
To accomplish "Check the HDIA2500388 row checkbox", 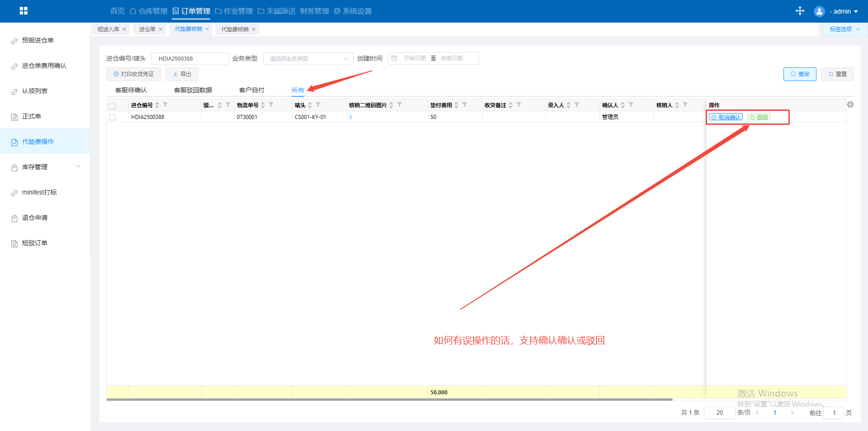I will [x=112, y=117].
